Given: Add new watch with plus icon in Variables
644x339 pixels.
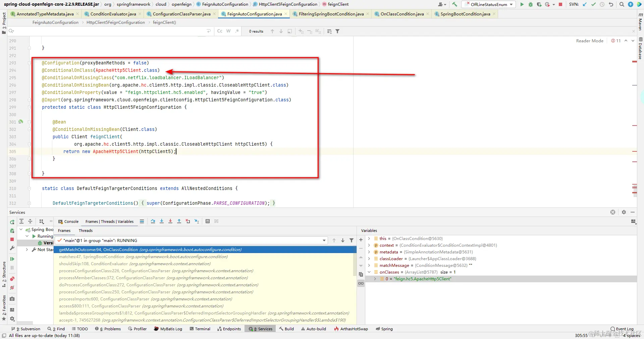Looking at the screenshot, I should pyautogui.click(x=361, y=240).
